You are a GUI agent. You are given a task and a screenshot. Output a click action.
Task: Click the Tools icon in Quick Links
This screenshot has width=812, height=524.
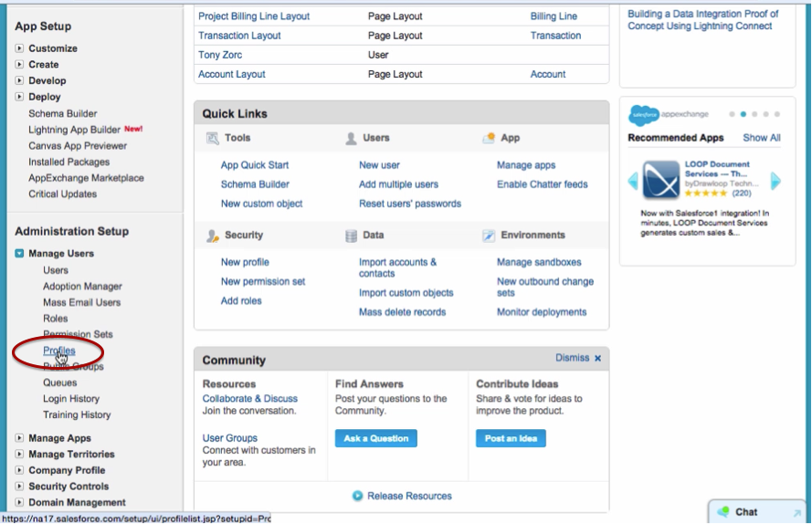click(212, 138)
